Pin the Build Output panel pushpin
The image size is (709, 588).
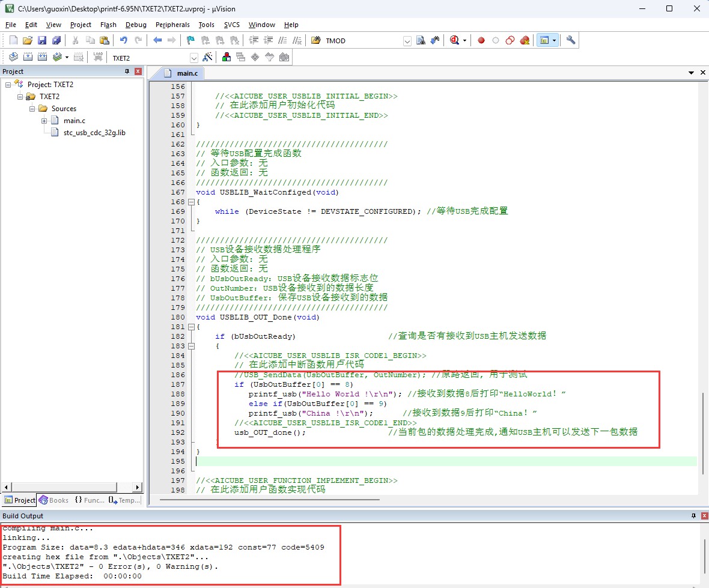(693, 516)
